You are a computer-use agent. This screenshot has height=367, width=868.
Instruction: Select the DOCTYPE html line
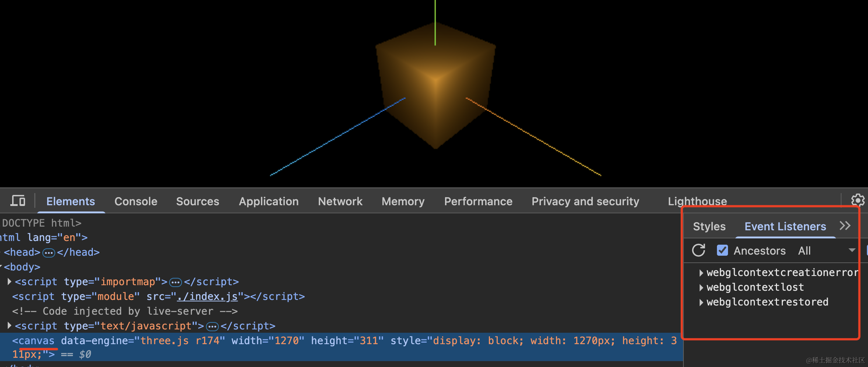41,223
